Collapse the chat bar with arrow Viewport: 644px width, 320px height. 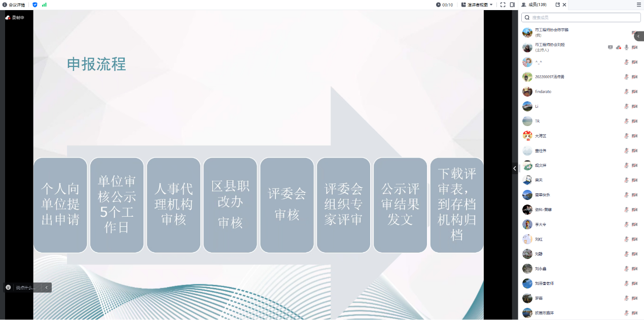(46, 288)
